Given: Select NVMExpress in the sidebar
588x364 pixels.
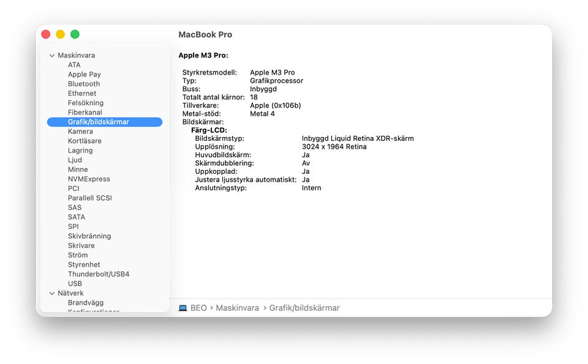Looking at the screenshot, I should (89, 179).
